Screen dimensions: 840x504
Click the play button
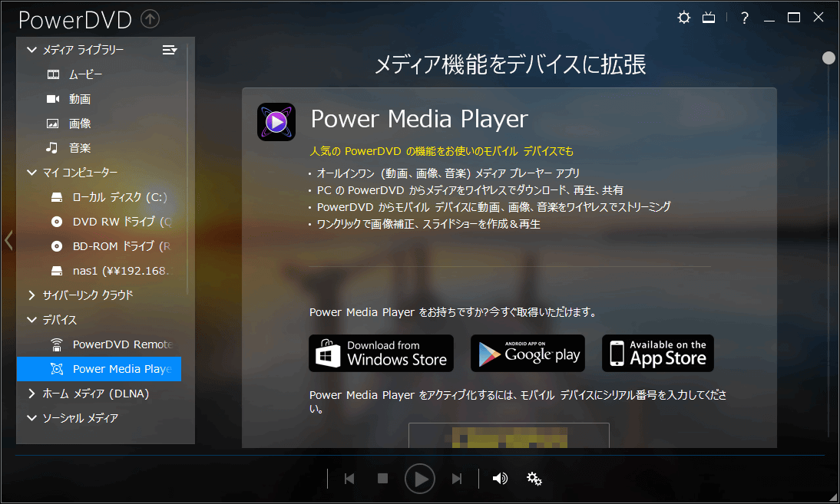click(x=419, y=479)
